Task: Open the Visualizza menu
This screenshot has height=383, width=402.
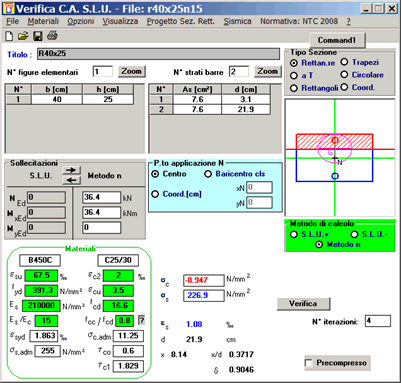Action: [120, 21]
